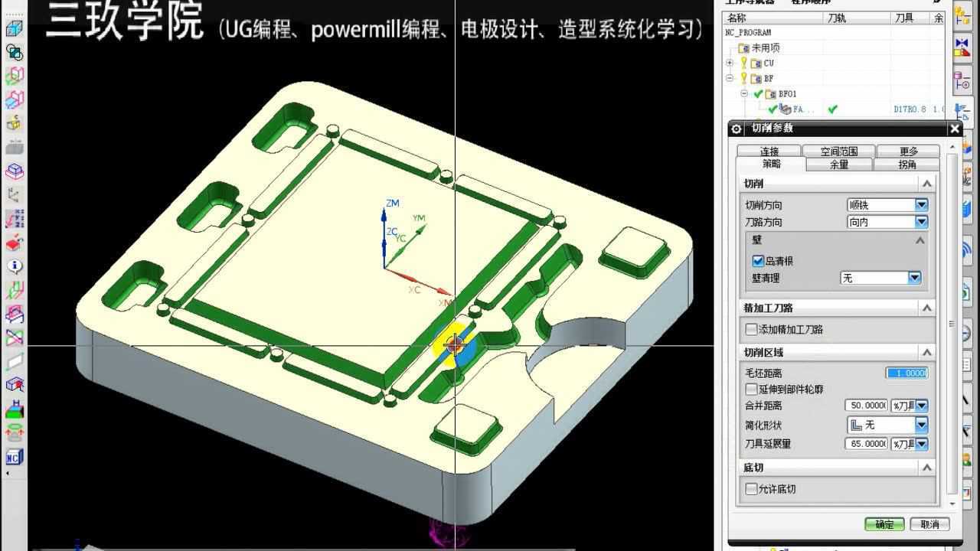Uncheck the 岛清根 checkbox
This screenshot has width=980, height=551.
click(x=758, y=261)
